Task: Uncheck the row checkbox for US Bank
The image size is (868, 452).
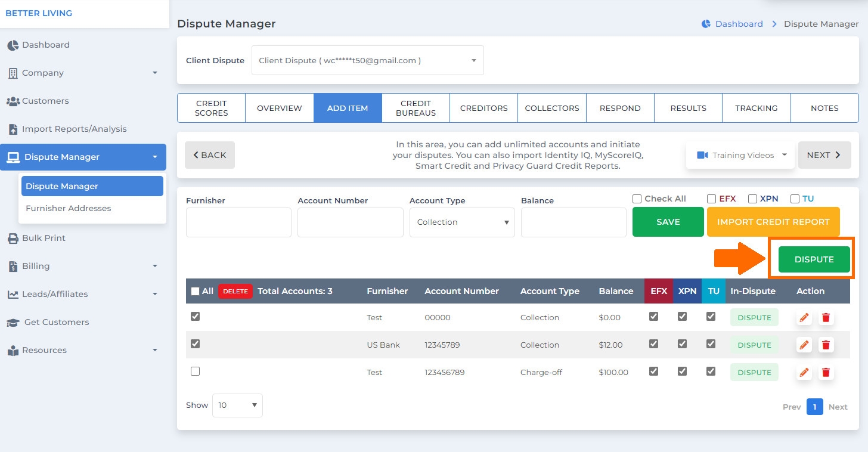Action: click(195, 344)
